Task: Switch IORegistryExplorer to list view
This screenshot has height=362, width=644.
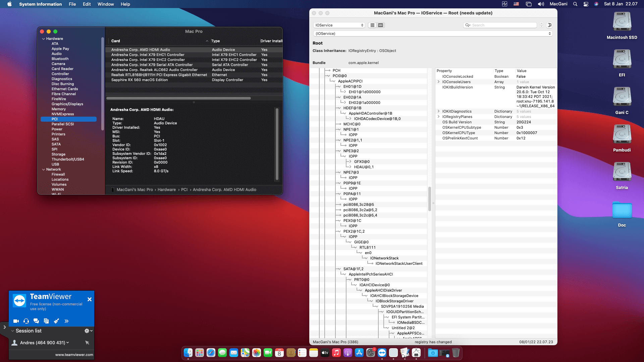Action: pyautogui.click(x=372, y=25)
